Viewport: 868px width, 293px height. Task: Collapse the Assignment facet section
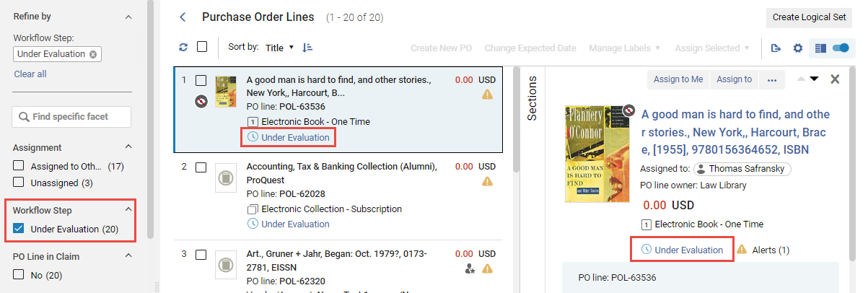coord(128,147)
